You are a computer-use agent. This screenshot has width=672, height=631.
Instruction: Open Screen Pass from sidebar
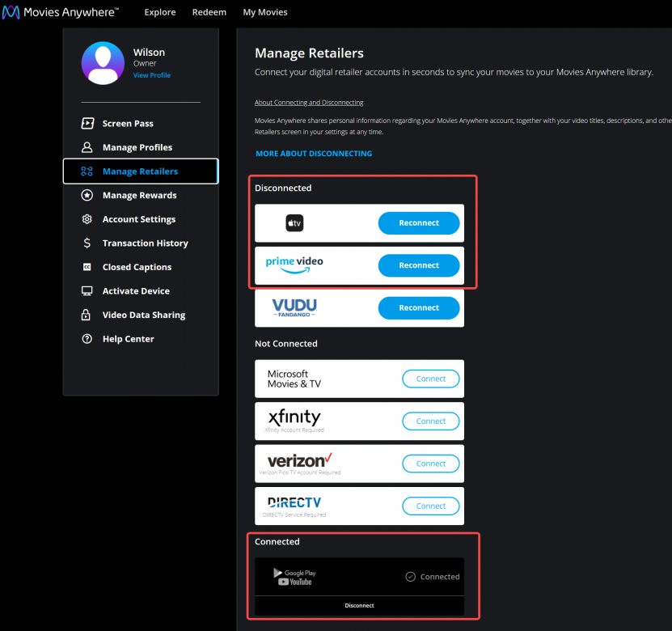(128, 124)
